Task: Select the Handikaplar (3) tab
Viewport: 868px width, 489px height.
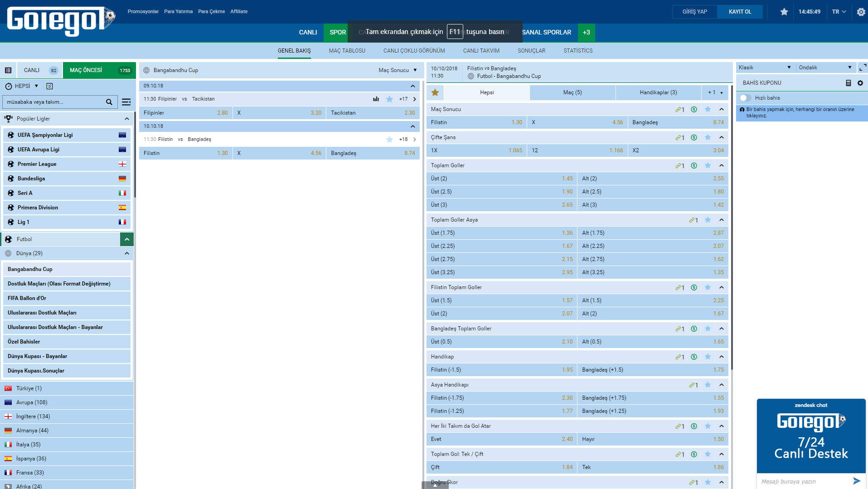Action: pyautogui.click(x=658, y=92)
